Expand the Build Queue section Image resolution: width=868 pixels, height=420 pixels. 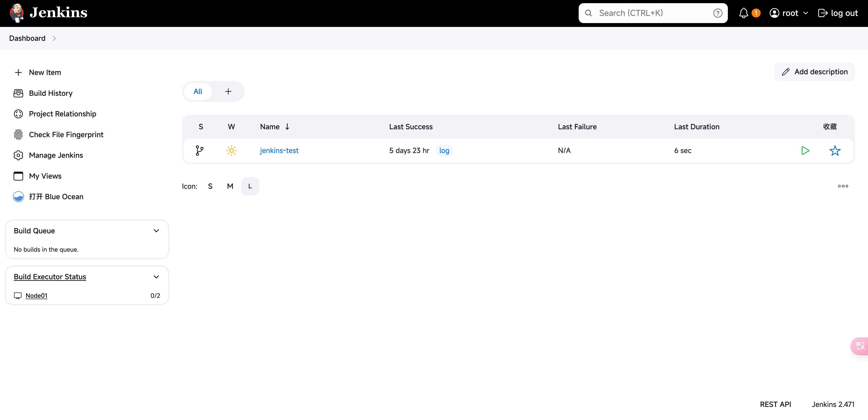coord(156,231)
